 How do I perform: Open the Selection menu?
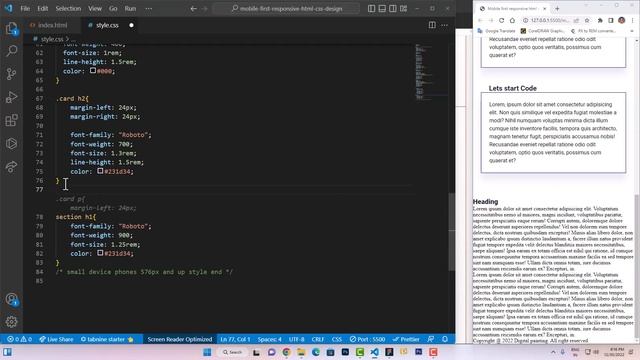click(68, 8)
